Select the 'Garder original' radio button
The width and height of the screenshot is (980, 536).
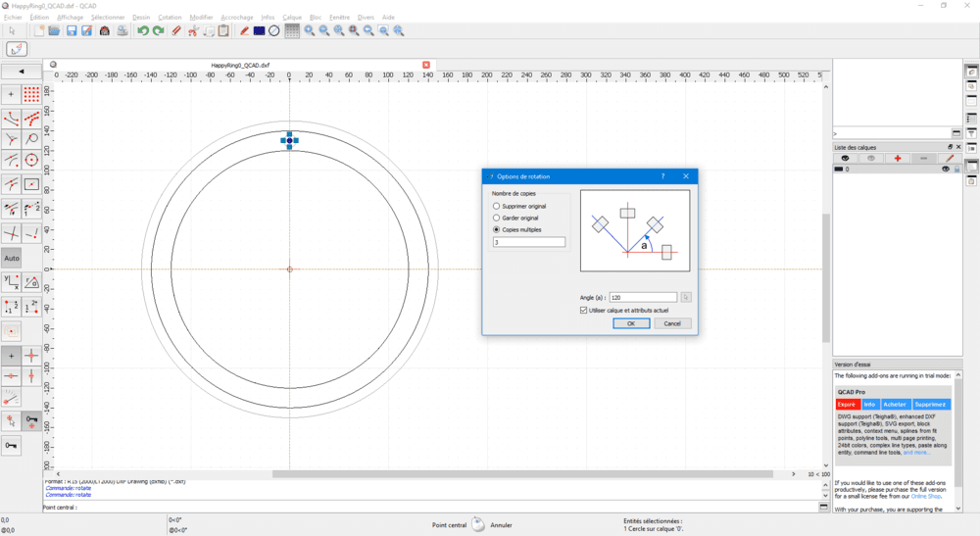(497, 218)
